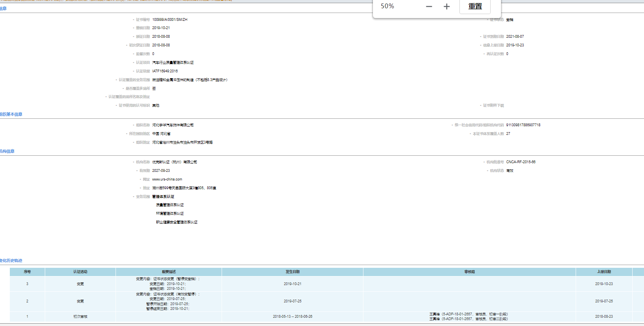Decrease zoom with the minus icon
Image resolution: width=644 pixels, height=326 pixels.
pos(429,6)
